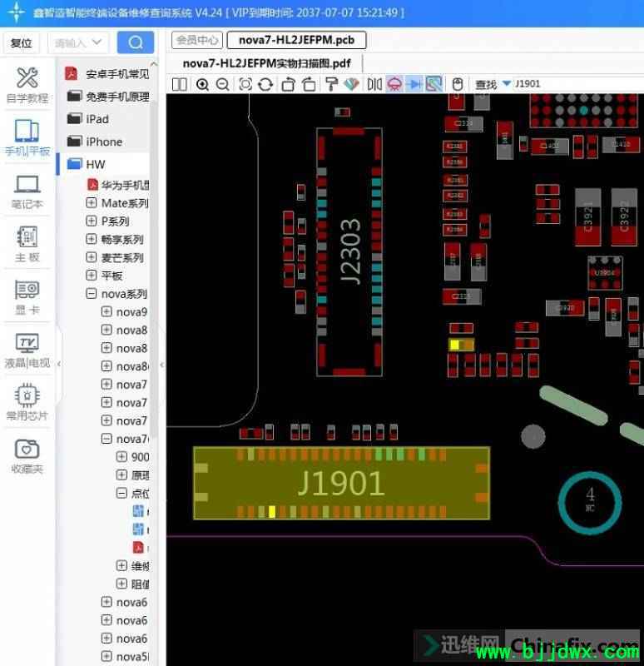Image resolution: width=644 pixels, height=666 pixels.
Task: Open the 华为手机 PDF entry
Action: (118, 185)
